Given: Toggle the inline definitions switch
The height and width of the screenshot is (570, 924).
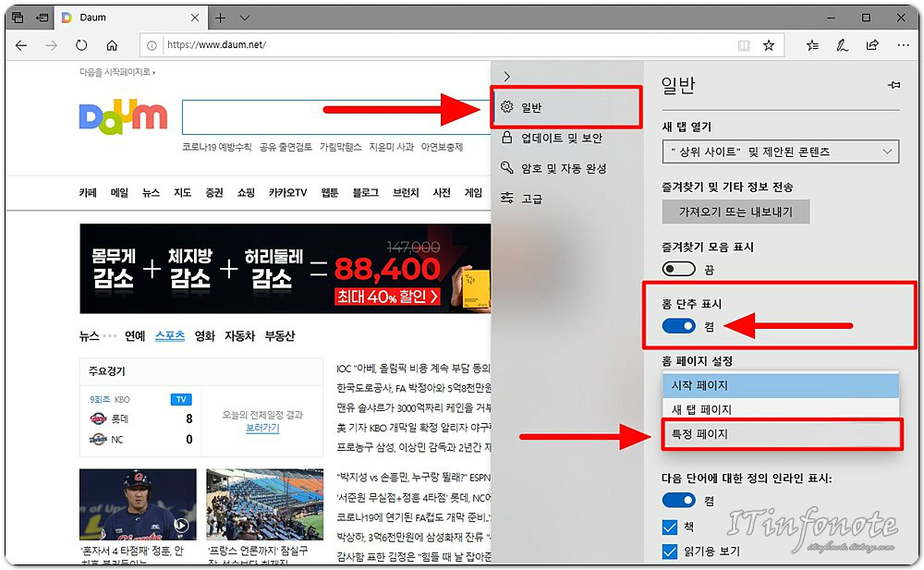Looking at the screenshot, I should click(x=679, y=501).
